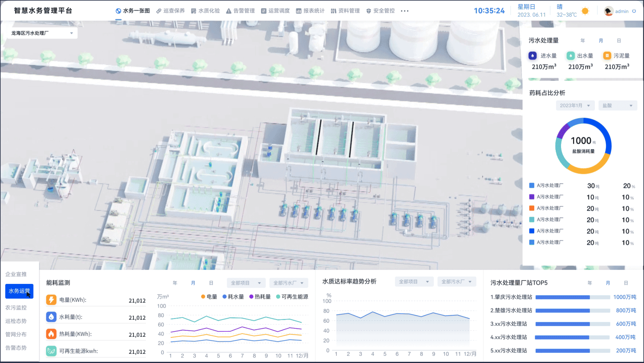Switch 污水处理量 panel to 年 view
Screen dimensions: 644x363
[582, 41]
